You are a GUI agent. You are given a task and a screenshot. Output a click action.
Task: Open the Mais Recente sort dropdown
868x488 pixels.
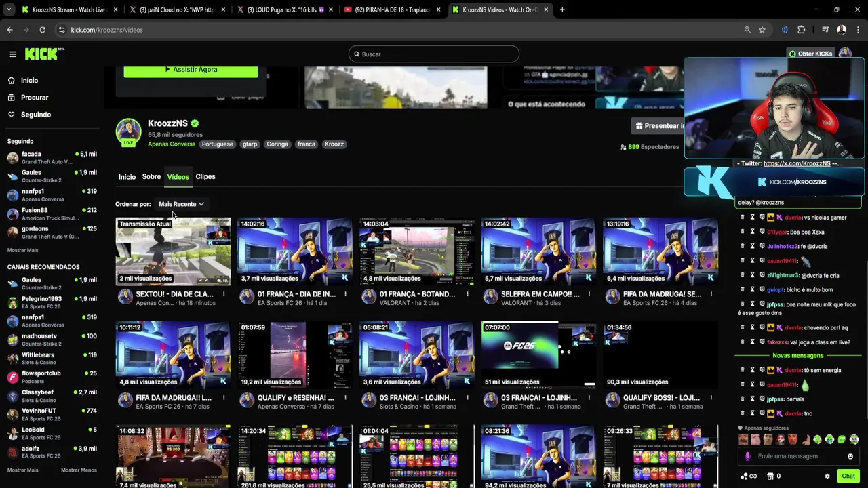click(181, 204)
